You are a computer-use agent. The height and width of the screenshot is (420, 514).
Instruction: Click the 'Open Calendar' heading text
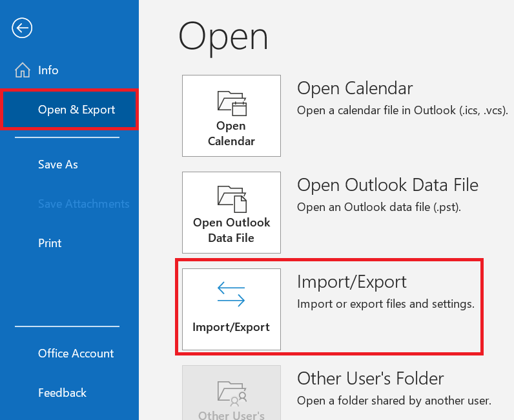point(355,88)
